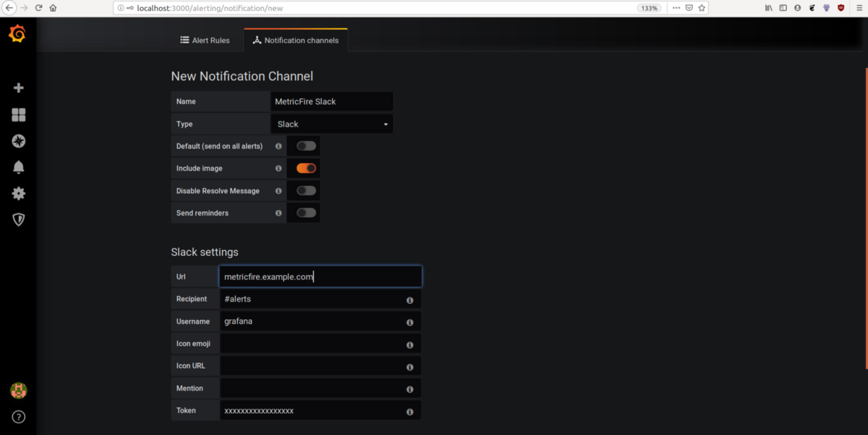868x435 pixels.
Task: Click browser back arrow button
Action: 9,8
